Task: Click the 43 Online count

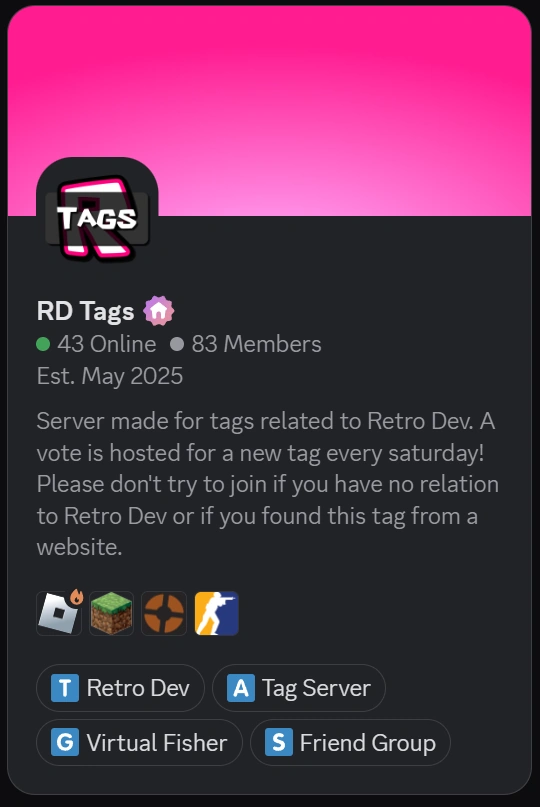Action: (x=96, y=344)
